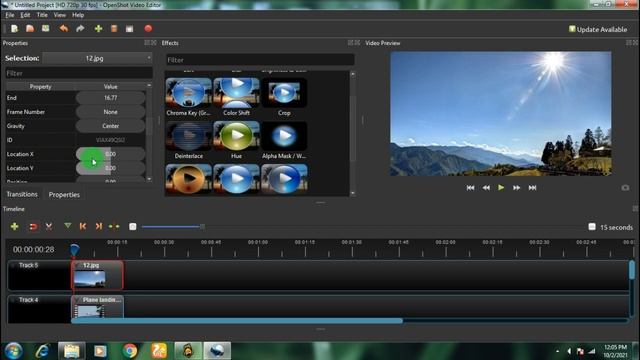Image resolution: width=640 pixels, height=360 pixels.
Task: Select the Alpha Mask / Wipe effect
Action: pyautogui.click(x=284, y=140)
